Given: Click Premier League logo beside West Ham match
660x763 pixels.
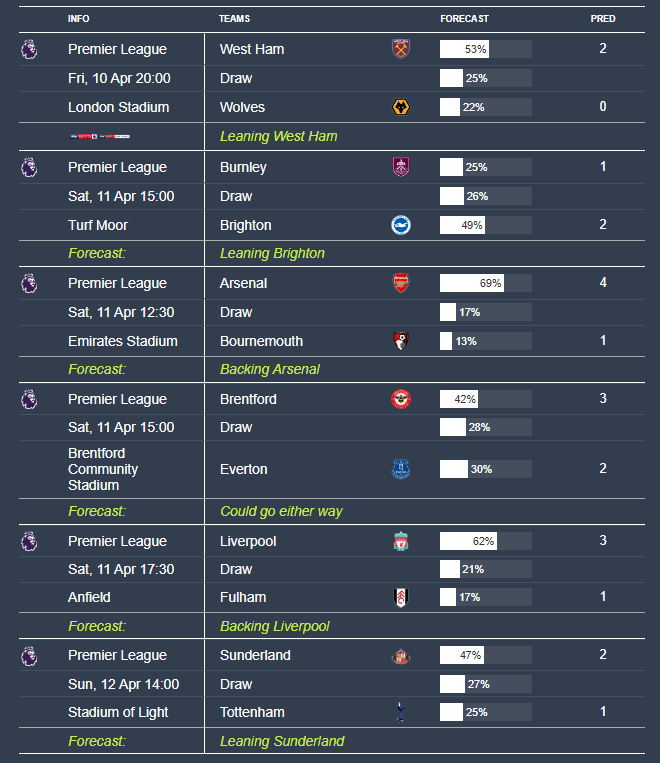Looking at the screenshot, I should pyautogui.click(x=29, y=49).
